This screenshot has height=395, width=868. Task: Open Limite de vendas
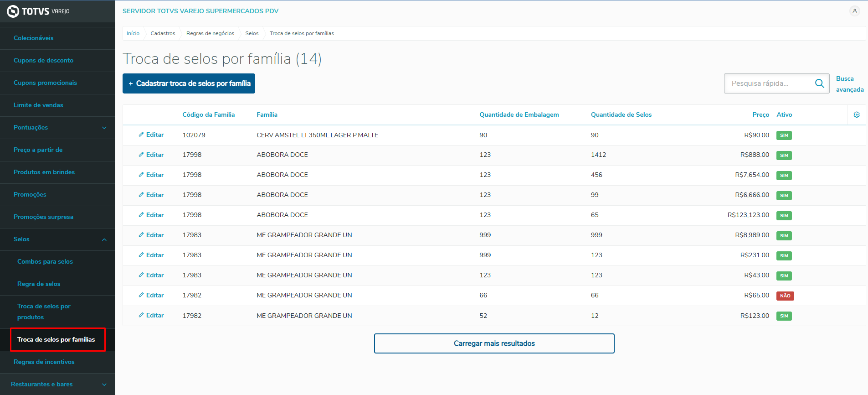point(39,105)
